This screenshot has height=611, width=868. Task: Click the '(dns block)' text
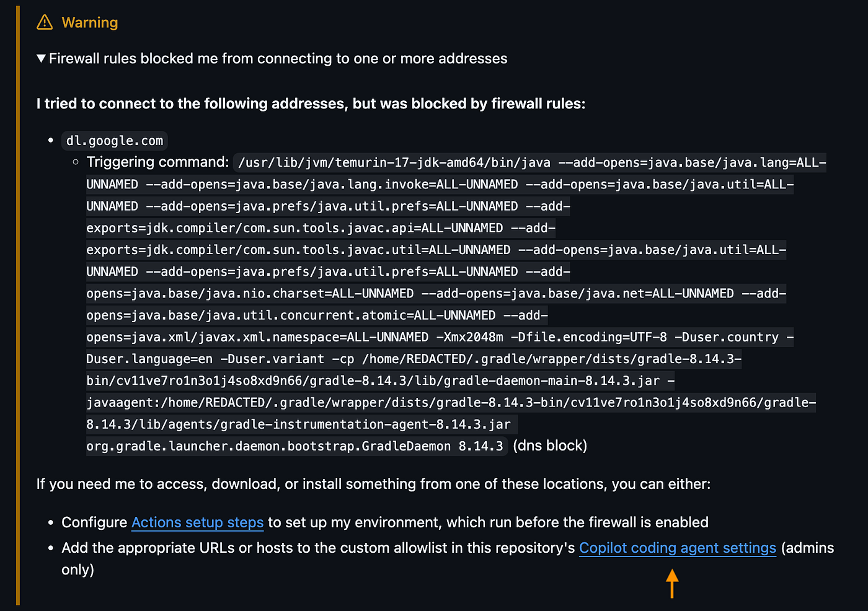pos(550,446)
